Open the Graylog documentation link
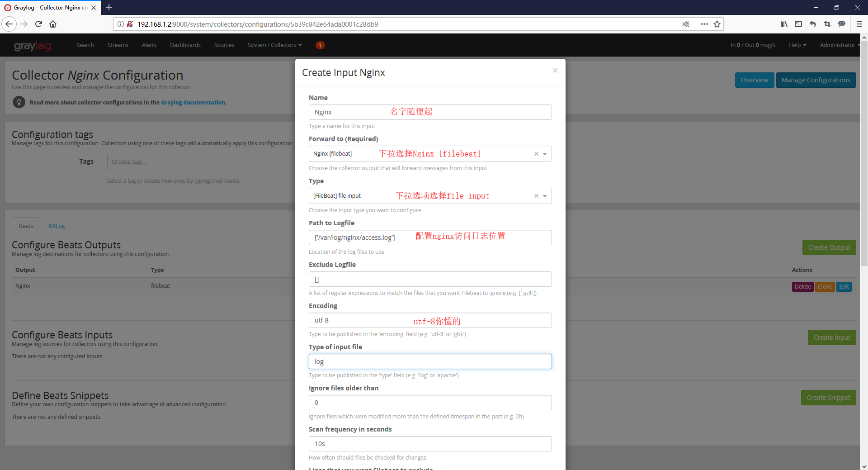The width and height of the screenshot is (868, 470). click(193, 103)
